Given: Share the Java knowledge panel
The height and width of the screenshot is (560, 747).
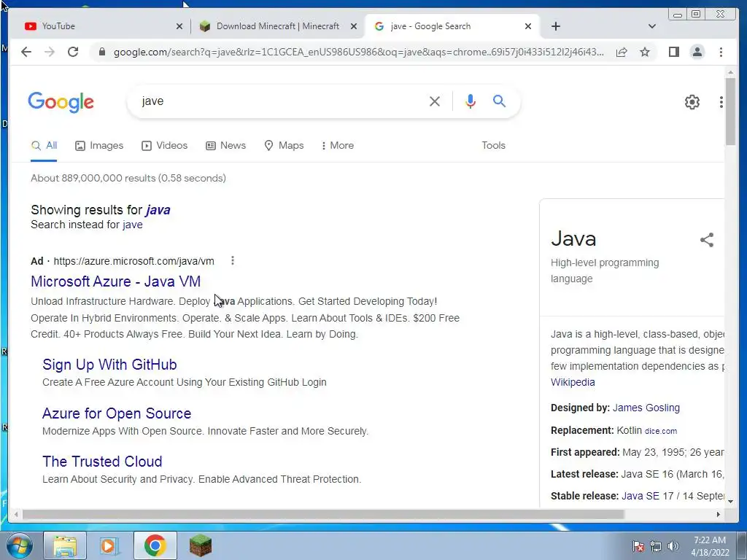Looking at the screenshot, I should click(x=707, y=239).
